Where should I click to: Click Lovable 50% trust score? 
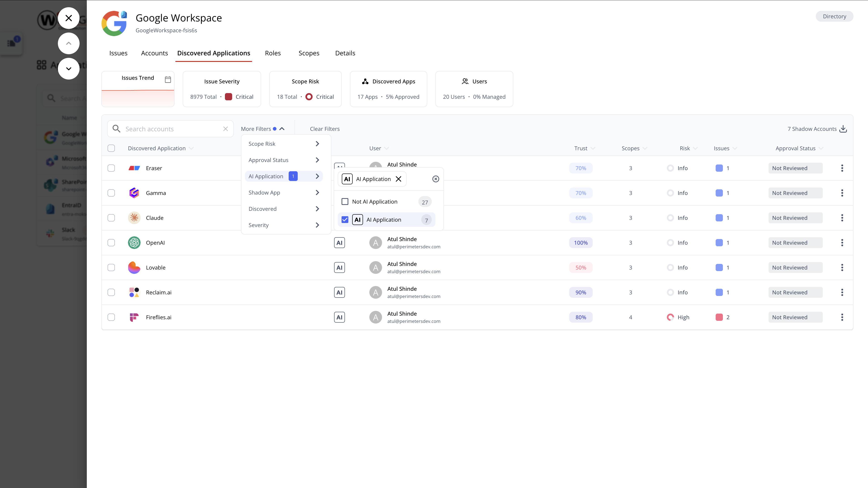580,268
